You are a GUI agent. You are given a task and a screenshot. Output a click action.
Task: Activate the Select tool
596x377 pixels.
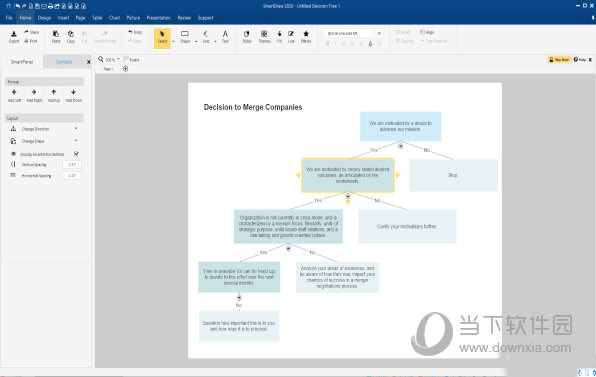tap(162, 37)
